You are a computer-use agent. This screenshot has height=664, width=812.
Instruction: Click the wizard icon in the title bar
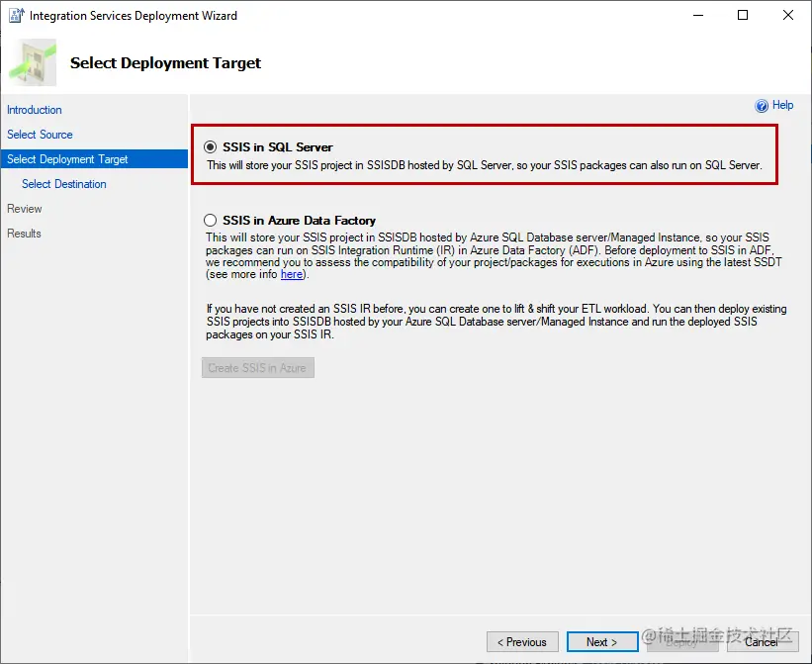17,16
